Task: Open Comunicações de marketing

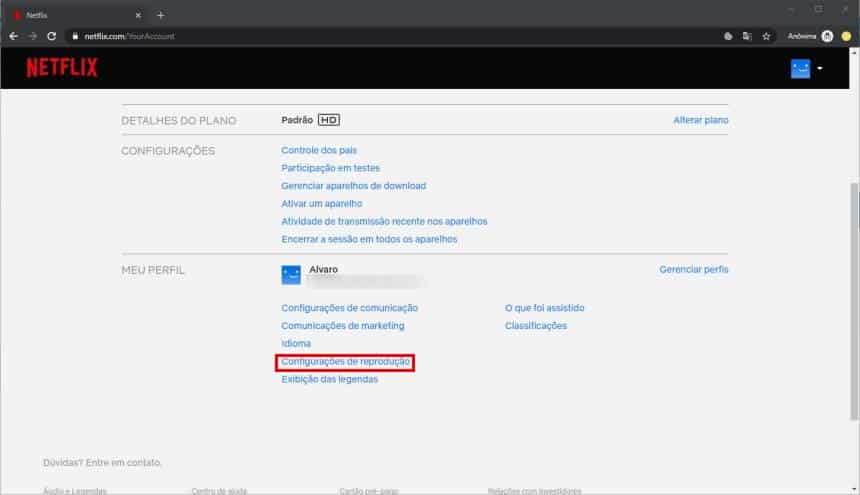Action: coord(342,326)
